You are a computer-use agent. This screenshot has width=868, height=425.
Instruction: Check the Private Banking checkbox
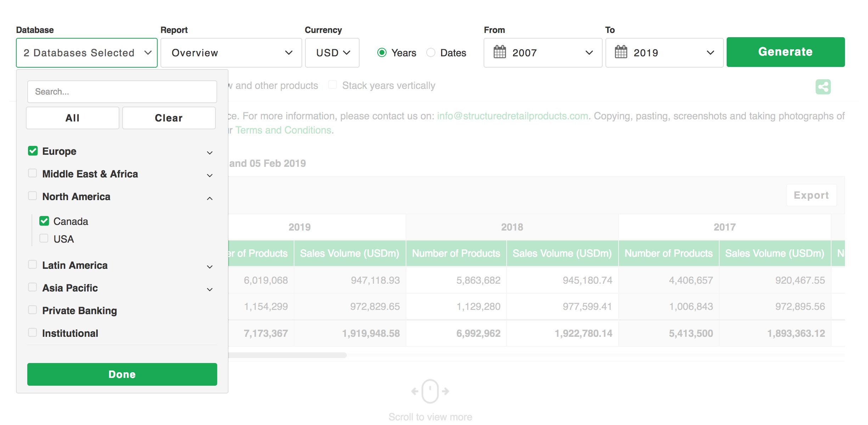(x=33, y=310)
